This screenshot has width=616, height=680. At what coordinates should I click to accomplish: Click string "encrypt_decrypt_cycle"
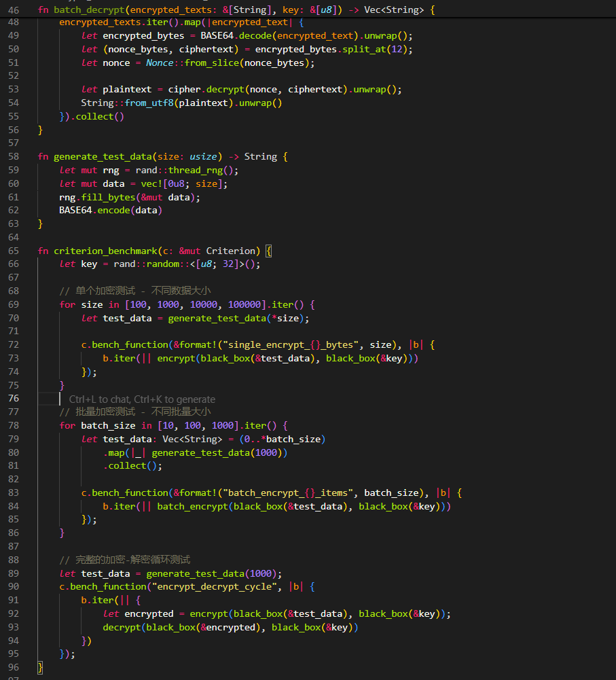[215, 586]
